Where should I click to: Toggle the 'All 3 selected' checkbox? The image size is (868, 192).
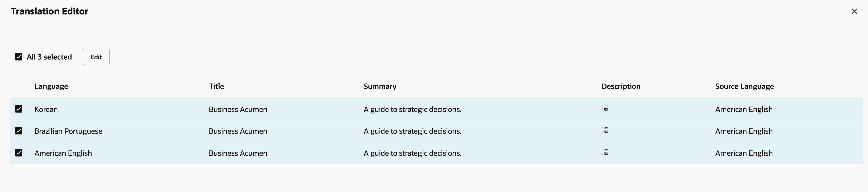[x=18, y=57]
